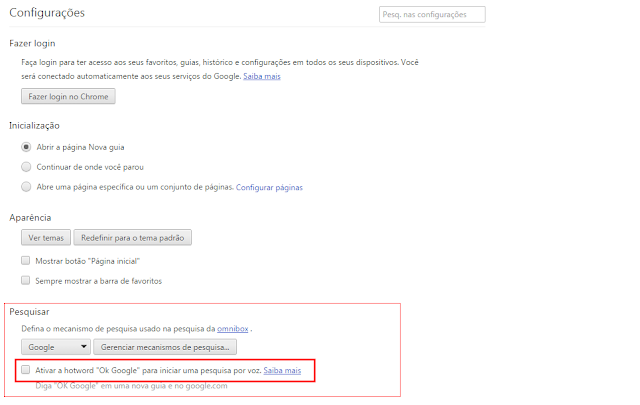
Task: Open the 'Configurar páginas' link
Action: click(269, 187)
